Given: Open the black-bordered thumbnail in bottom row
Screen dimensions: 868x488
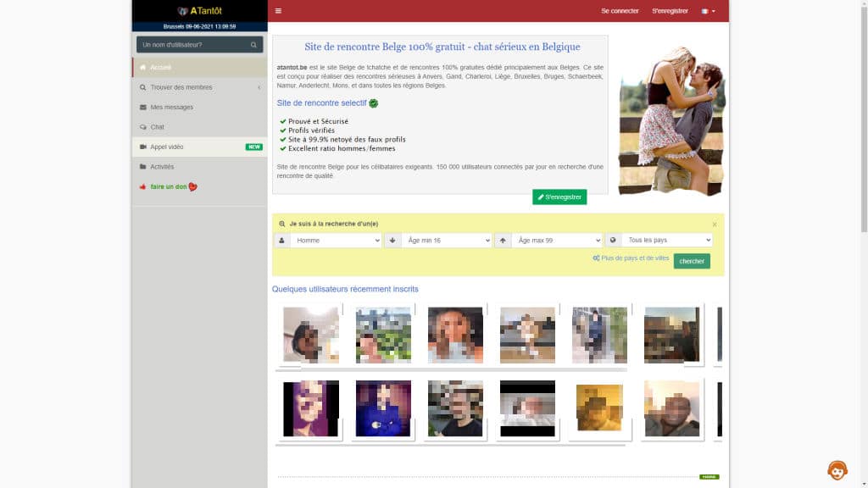Looking at the screenshot, I should pos(527,408).
